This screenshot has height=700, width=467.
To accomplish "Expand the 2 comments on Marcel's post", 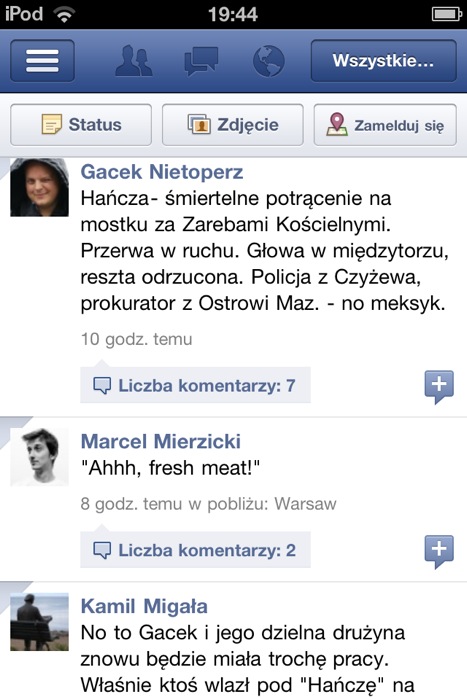I will point(195,550).
